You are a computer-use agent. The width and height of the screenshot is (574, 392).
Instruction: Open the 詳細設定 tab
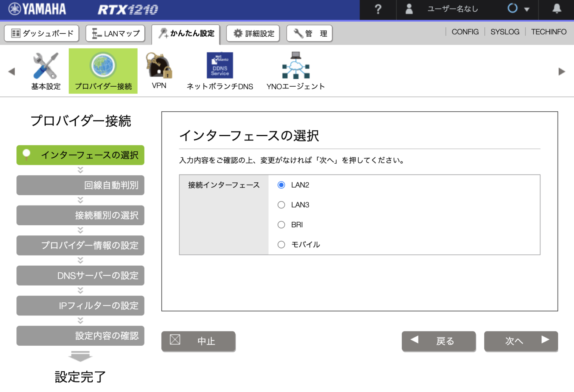[253, 34]
